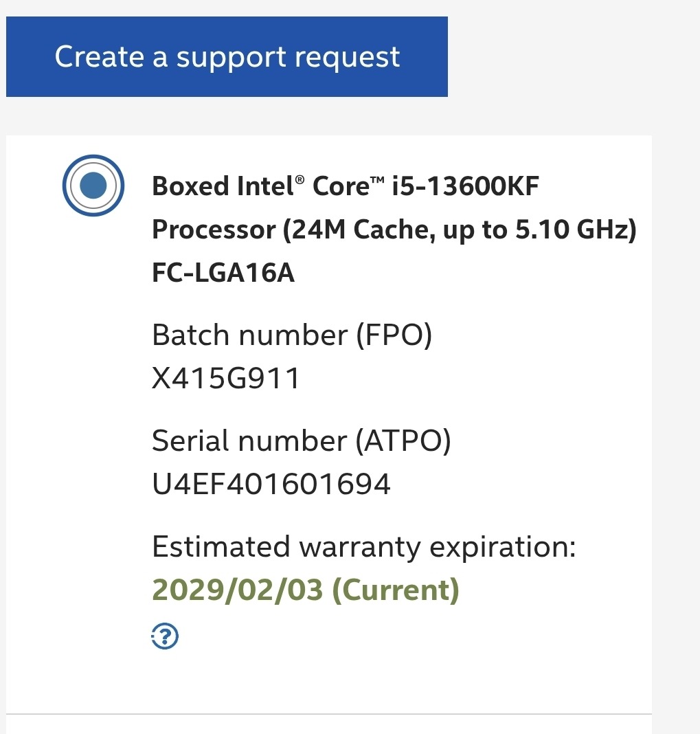Click the word request on the blue button

347,57
